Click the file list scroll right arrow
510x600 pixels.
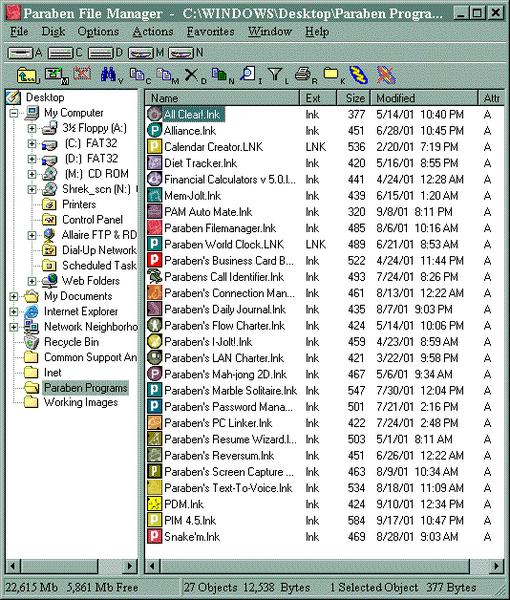coord(497,566)
